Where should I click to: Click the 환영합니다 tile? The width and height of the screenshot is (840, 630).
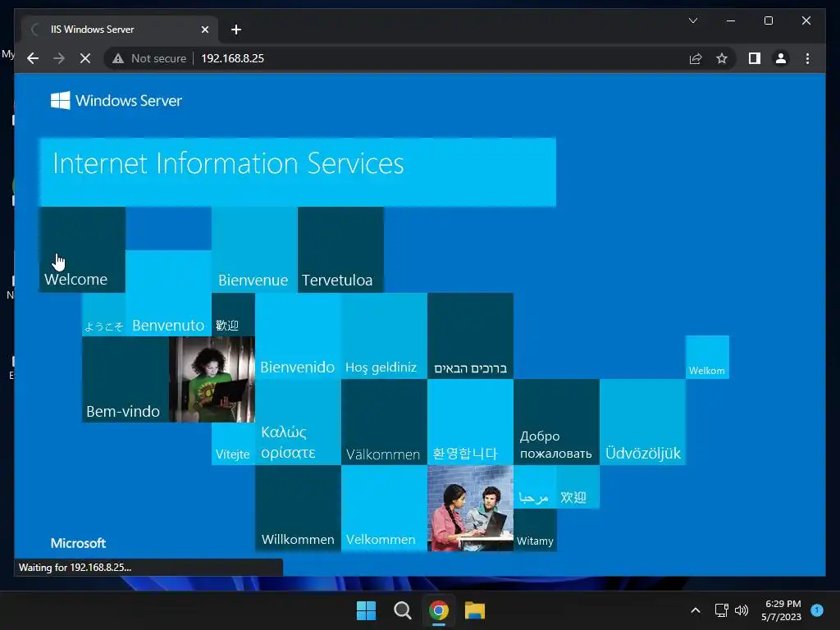[470, 422]
